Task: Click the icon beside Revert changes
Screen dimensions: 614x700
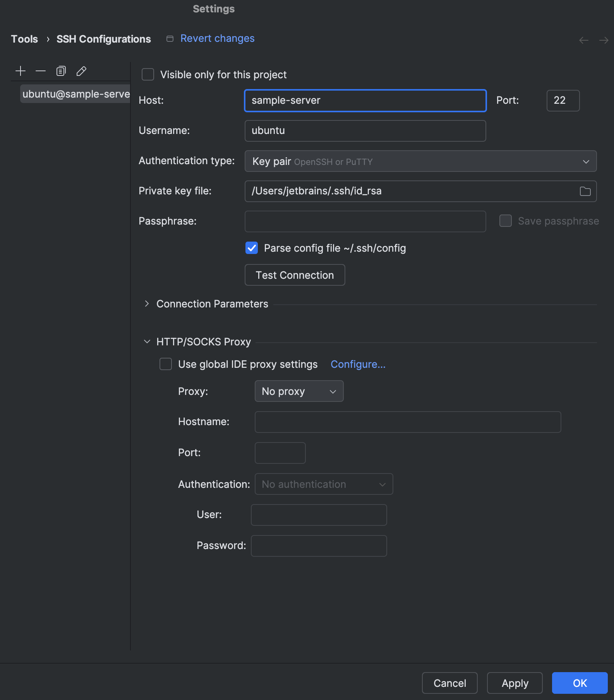Action: [x=170, y=39]
